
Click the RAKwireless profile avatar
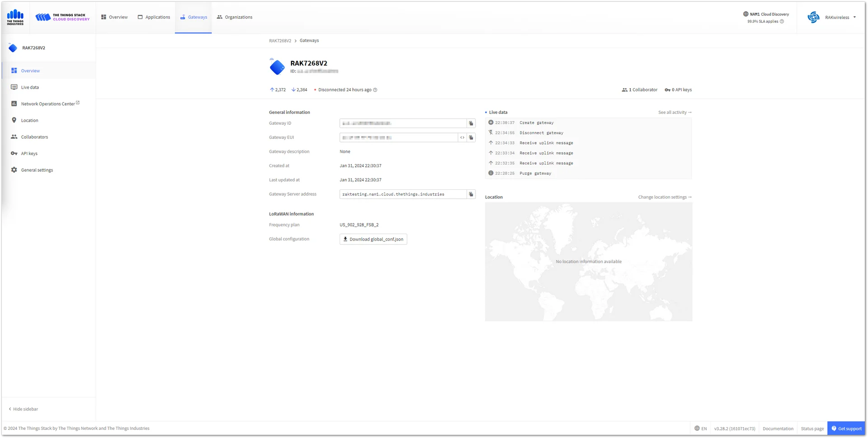(x=813, y=17)
